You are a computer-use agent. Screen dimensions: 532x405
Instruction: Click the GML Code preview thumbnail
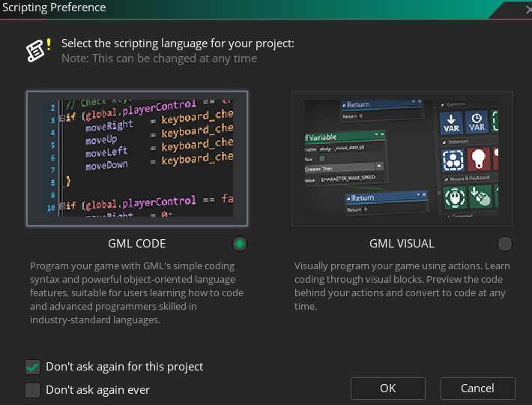click(137, 158)
